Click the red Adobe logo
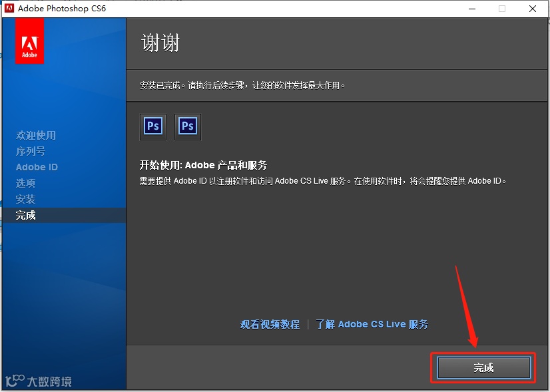Screen dimensions: 550x392 pos(29,41)
